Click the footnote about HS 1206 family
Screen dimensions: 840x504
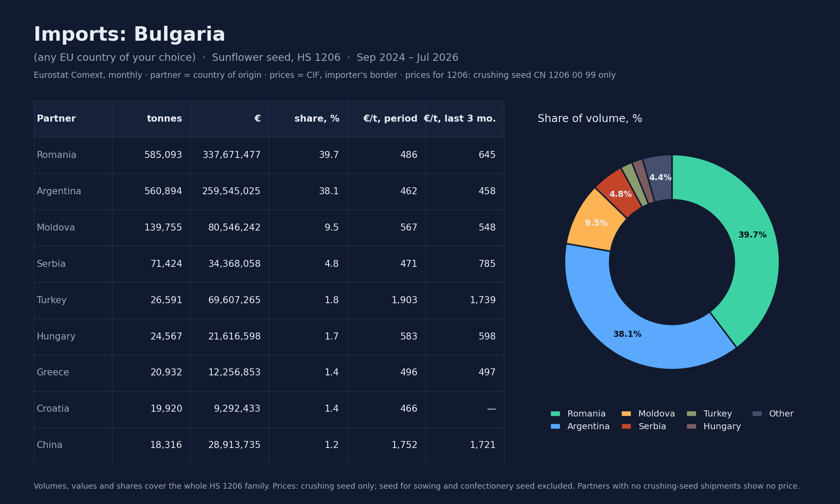(416, 486)
